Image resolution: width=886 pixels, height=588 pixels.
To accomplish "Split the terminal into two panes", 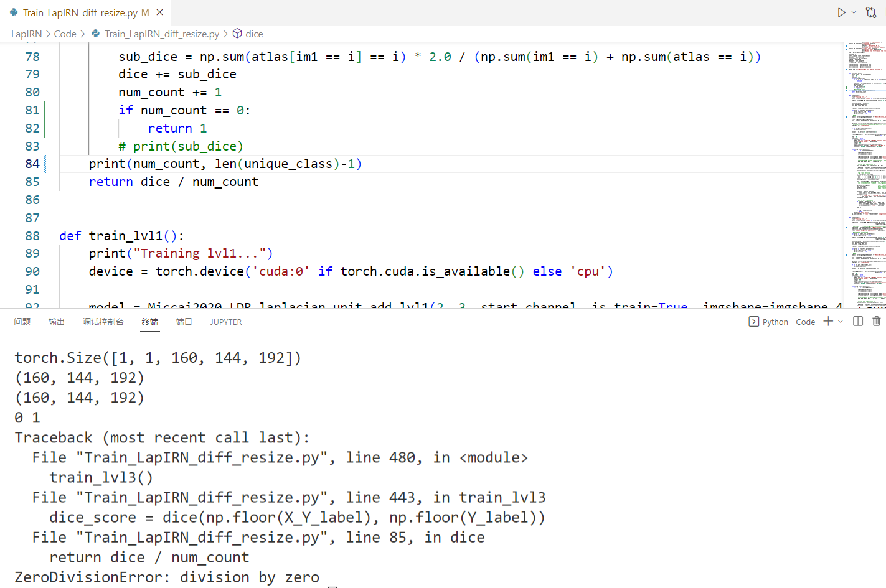I will tap(858, 321).
